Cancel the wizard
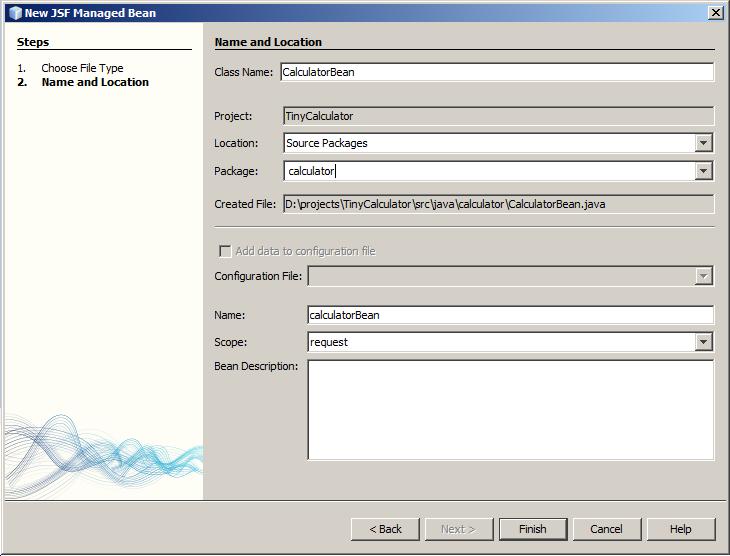Image resolution: width=730 pixels, height=556 pixels. [606, 529]
